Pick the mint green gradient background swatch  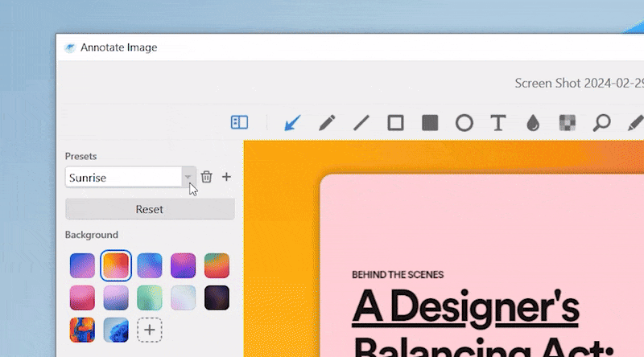click(x=149, y=297)
